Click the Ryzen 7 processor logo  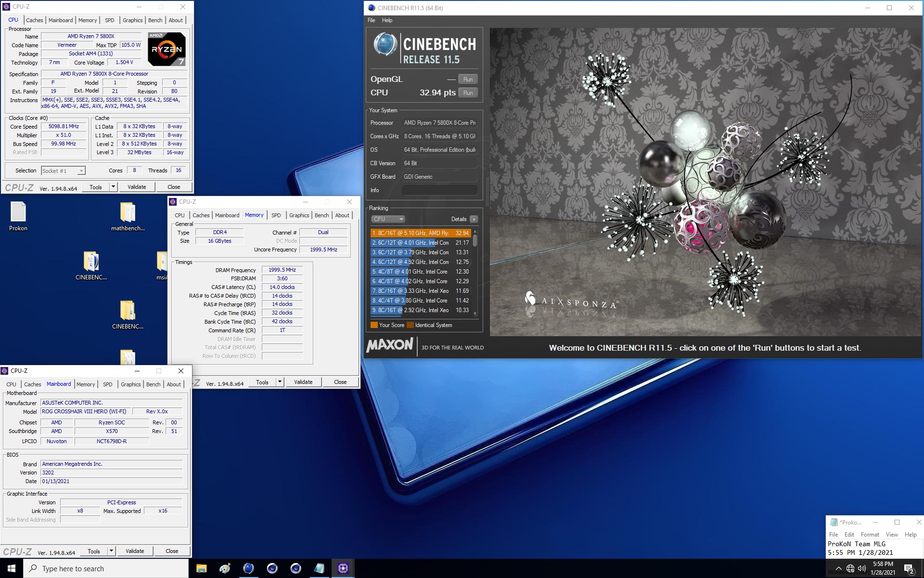[167, 49]
